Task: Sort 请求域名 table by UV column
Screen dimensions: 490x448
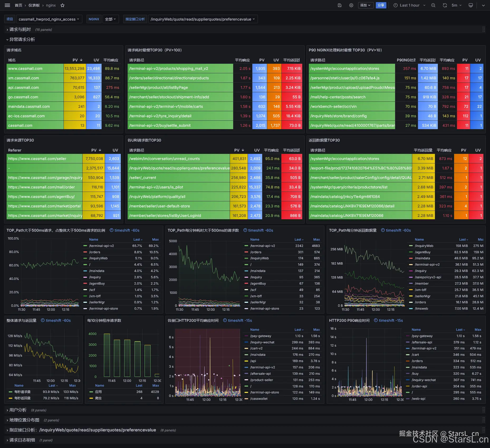Action: (x=96, y=60)
